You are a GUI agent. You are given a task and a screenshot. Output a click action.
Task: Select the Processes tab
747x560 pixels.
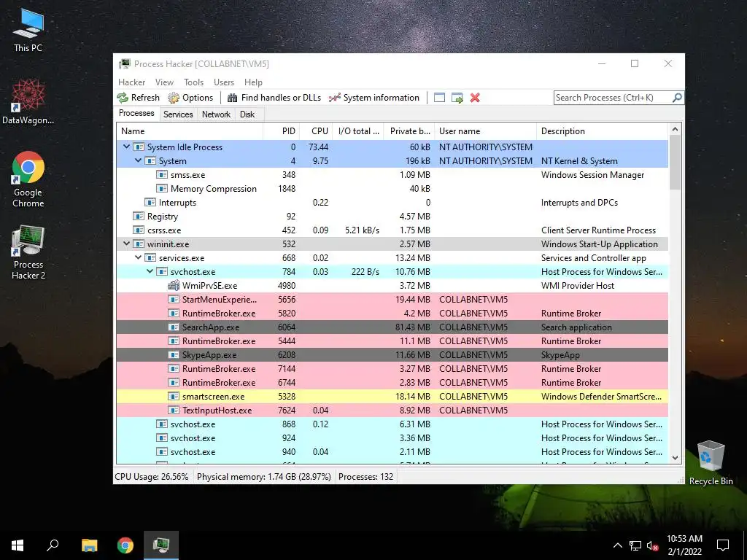tap(136, 113)
